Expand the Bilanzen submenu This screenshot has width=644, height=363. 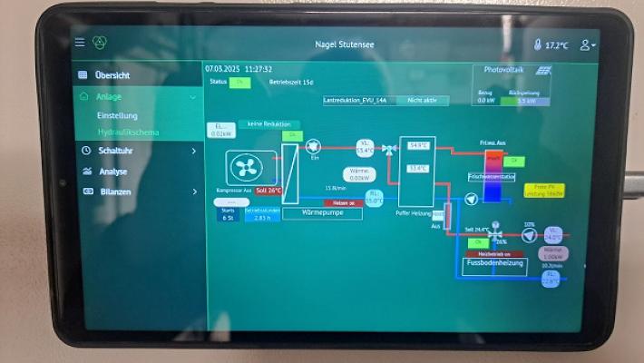[x=193, y=191]
